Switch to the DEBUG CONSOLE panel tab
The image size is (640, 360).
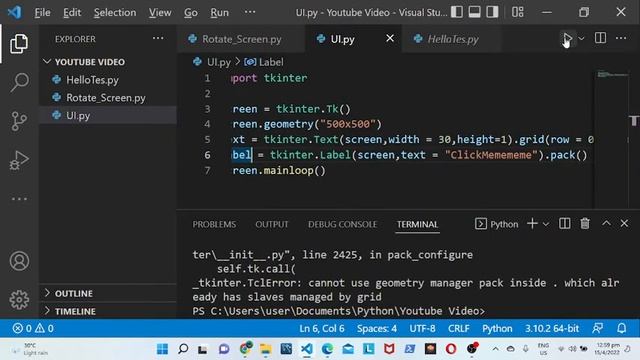342,224
